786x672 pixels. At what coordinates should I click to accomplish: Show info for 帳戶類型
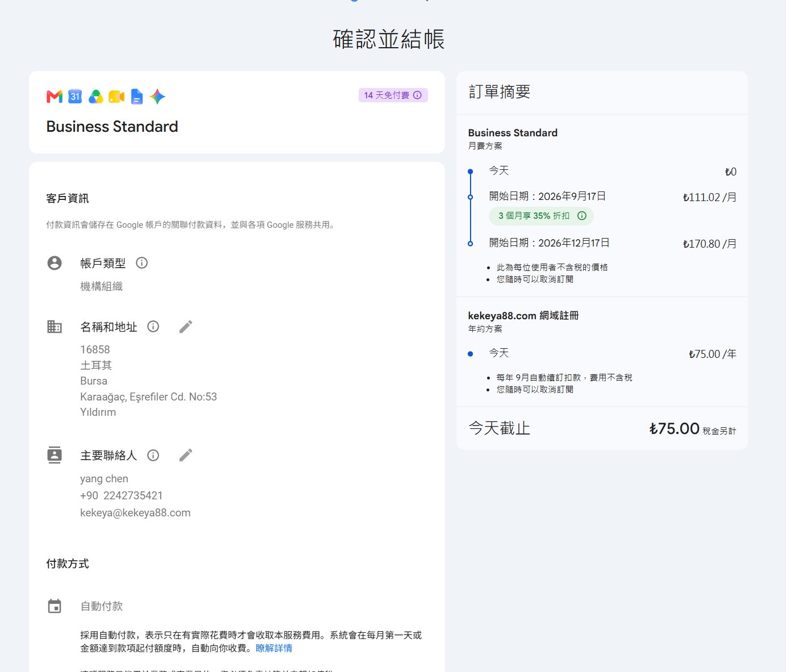pyautogui.click(x=142, y=263)
